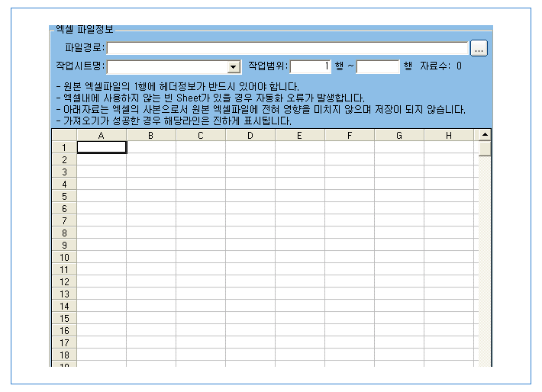Select row header 6
This screenshot has width=542, height=392.
(x=64, y=209)
